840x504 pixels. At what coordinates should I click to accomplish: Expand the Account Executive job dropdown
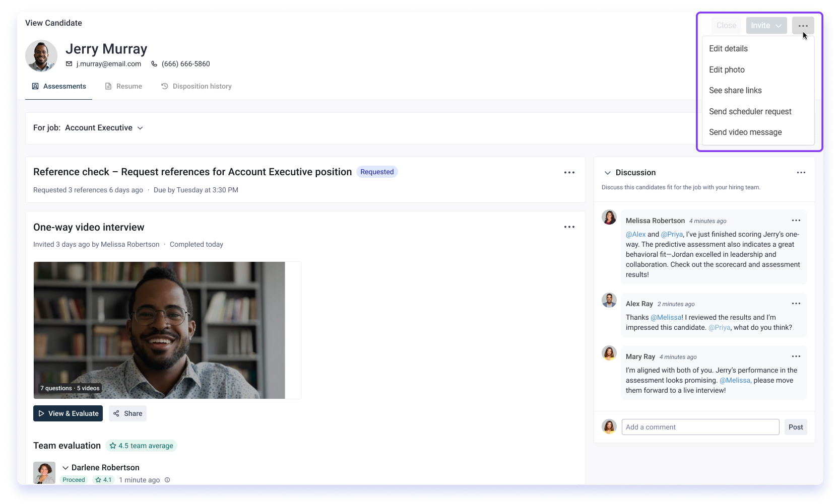click(104, 128)
